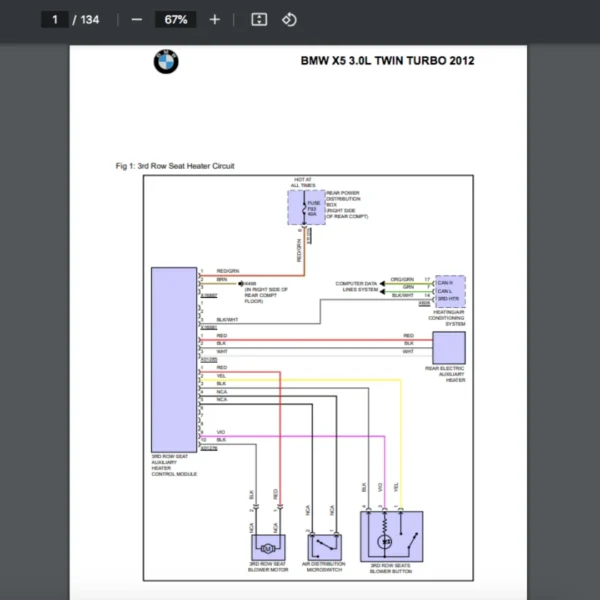Click the fit to page icon

click(x=259, y=20)
